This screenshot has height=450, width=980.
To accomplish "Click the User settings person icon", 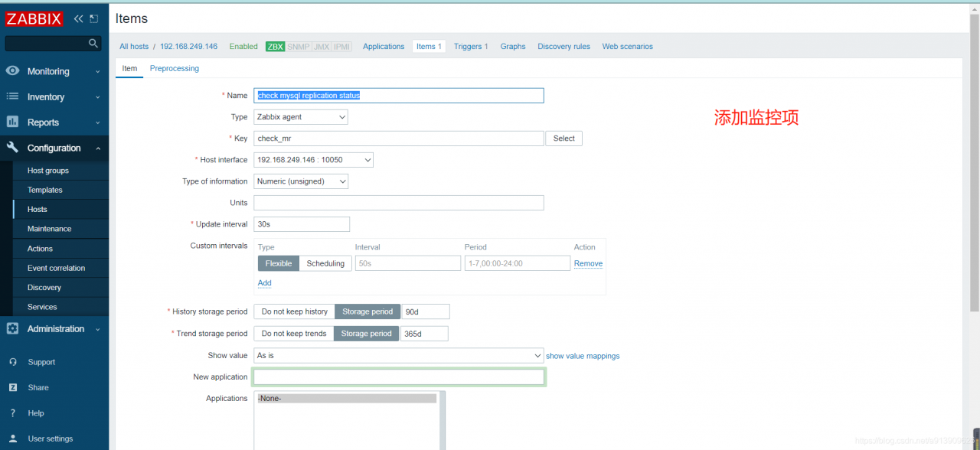I will coord(13,439).
